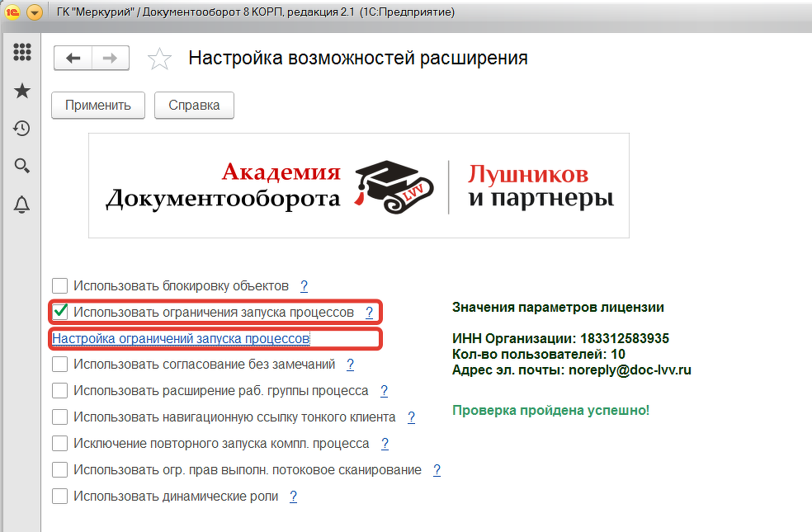Viewport: 812px width, 532px height.
Task: Click Настройка возможностей расширения page title
Action: coord(358,58)
